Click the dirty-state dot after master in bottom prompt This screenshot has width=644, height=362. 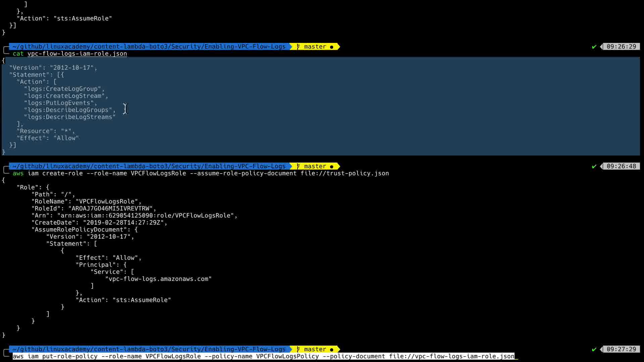(332, 350)
